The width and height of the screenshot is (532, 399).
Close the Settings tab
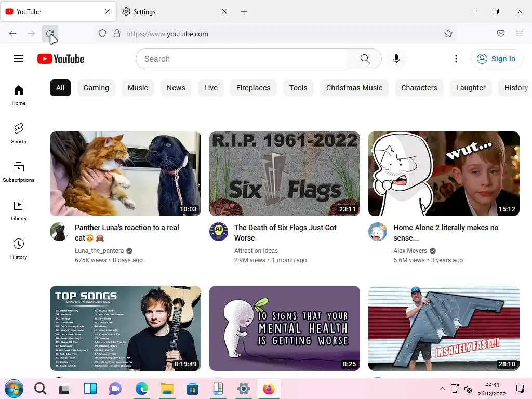click(224, 11)
